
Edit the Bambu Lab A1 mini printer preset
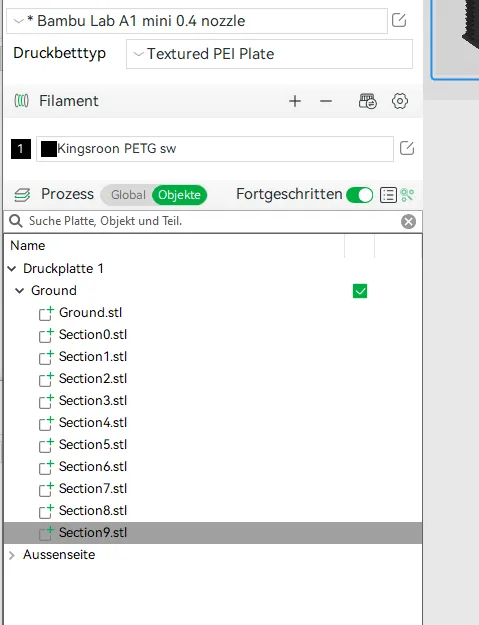click(399, 20)
